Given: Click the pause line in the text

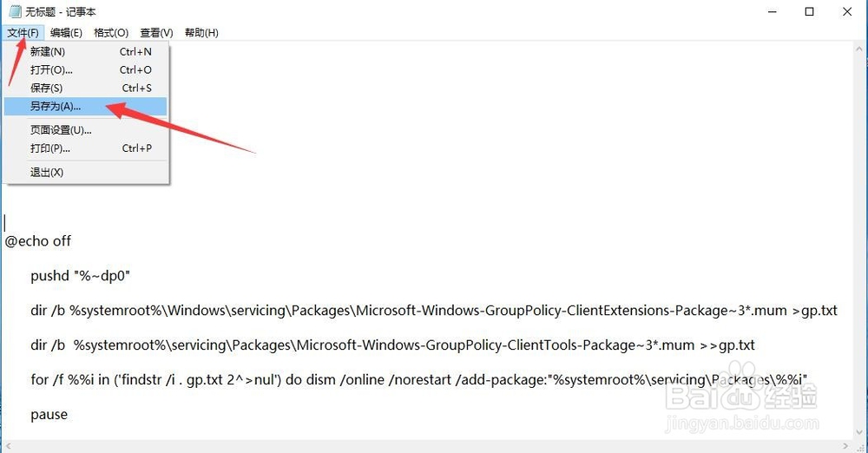Looking at the screenshot, I should coord(49,414).
